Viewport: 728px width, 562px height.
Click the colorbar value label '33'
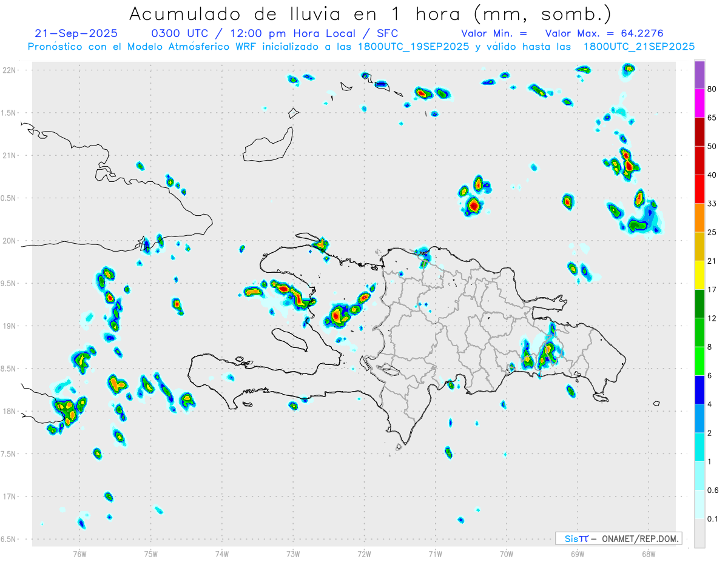point(712,204)
